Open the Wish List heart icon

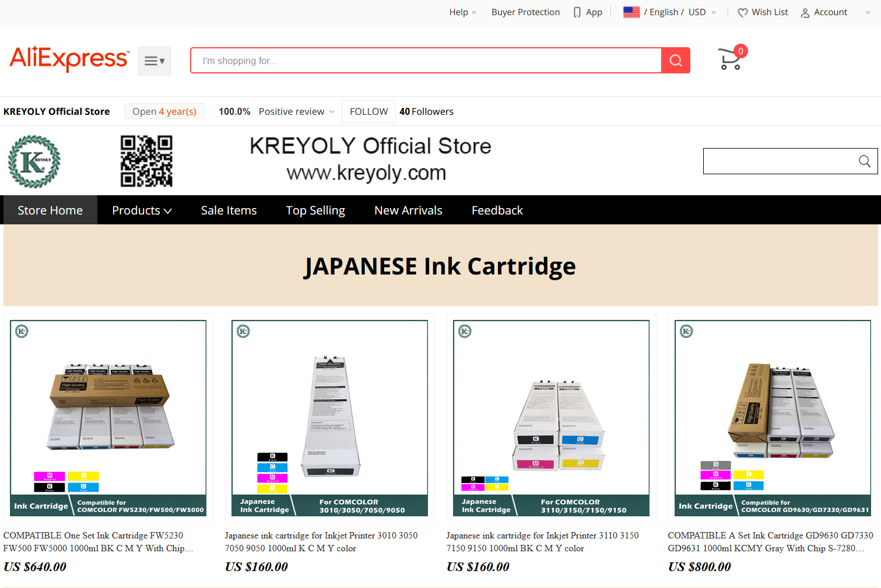click(742, 12)
